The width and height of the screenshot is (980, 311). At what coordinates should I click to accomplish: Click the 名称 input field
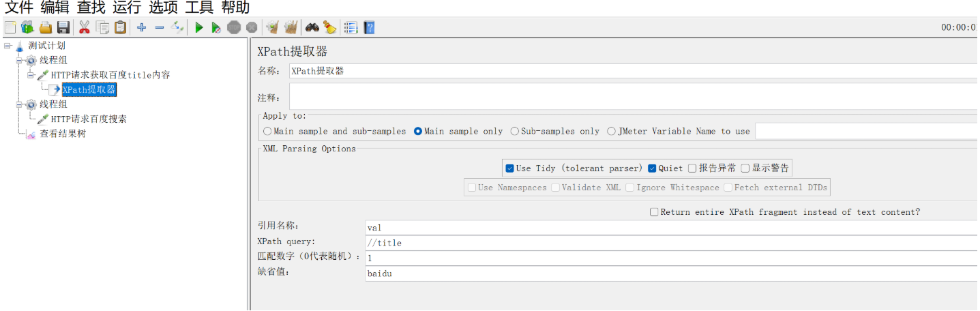pyautogui.click(x=634, y=71)
